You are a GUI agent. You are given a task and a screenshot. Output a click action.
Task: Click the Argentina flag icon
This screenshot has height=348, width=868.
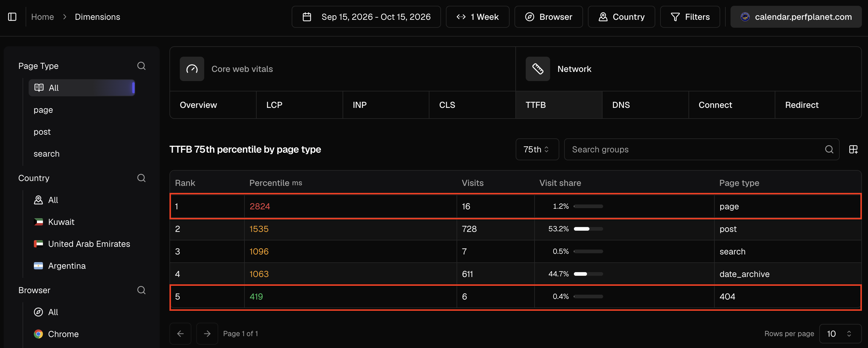click(38, 265)
